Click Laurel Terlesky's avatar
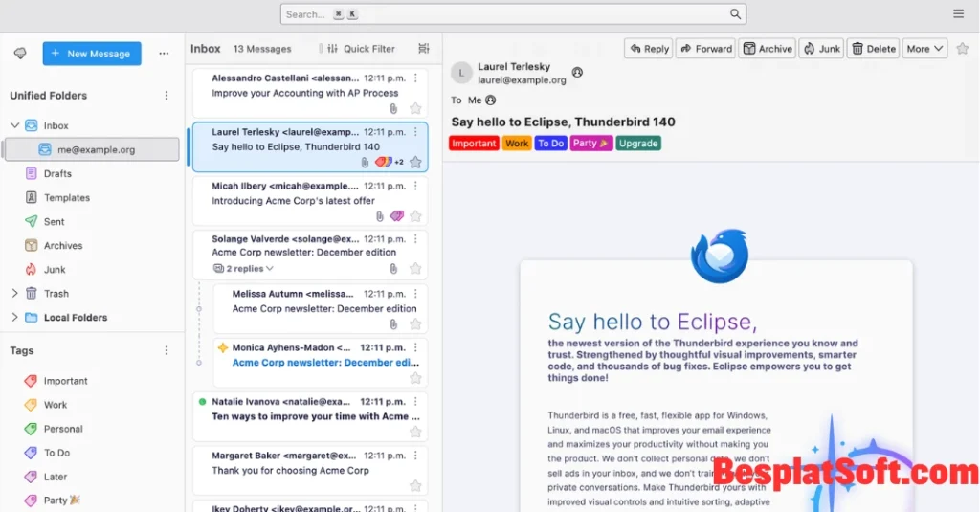Viewport: 980px width, 512px height. tap(461, 73)
